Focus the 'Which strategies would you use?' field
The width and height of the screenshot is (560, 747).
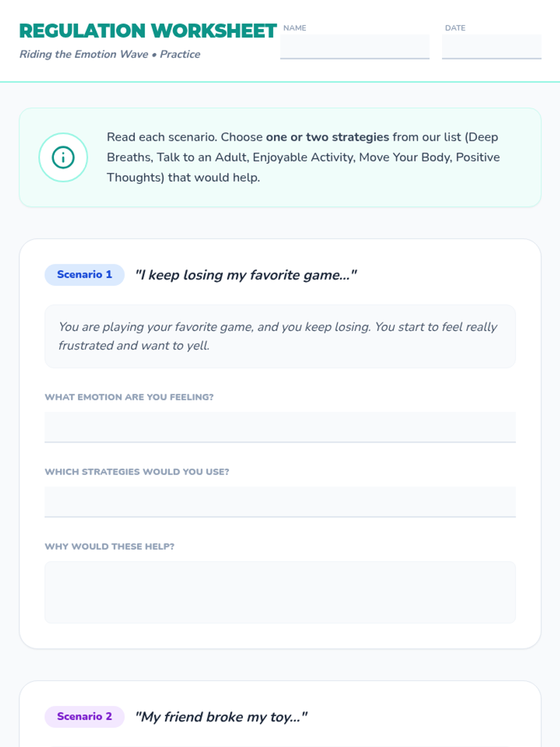pos(280,501)
